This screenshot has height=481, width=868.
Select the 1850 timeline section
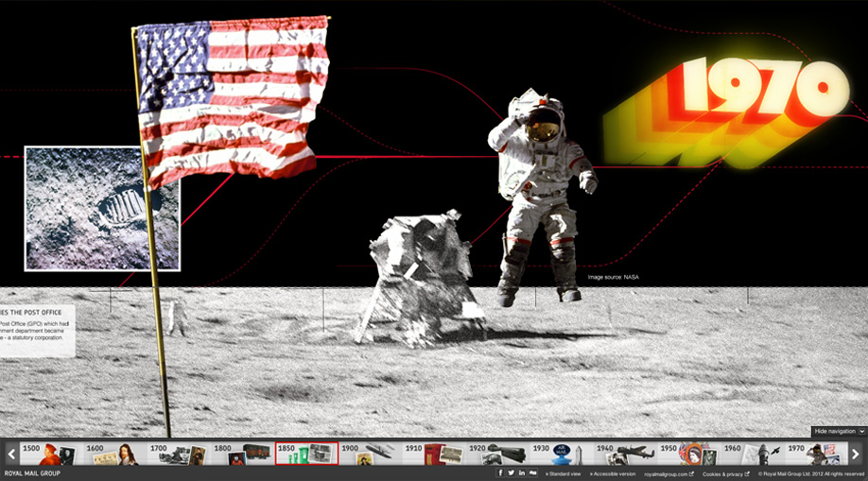click(x=306, y=454)
